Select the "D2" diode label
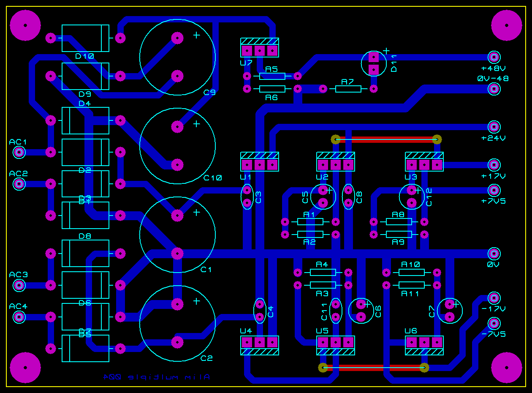 (84, 170)
